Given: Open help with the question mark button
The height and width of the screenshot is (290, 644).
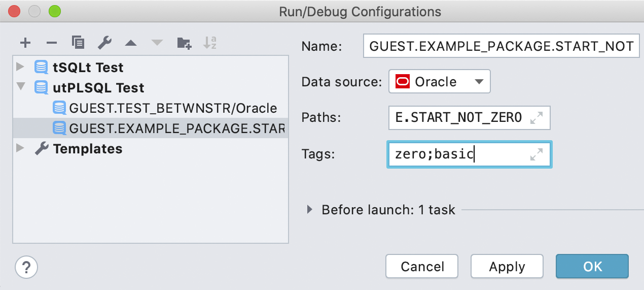Looking at the screenshot, I should click(26, 266).
